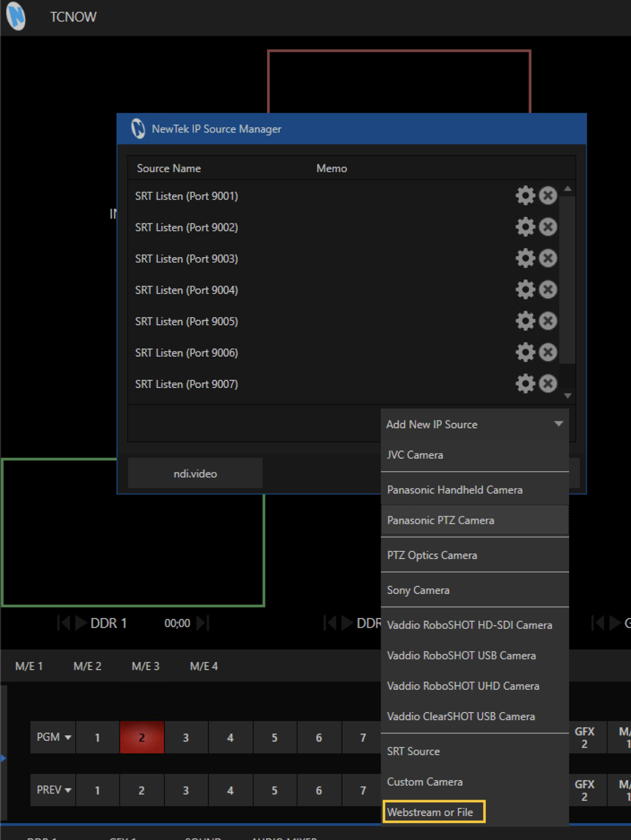The width and height of the screenshot is (631, 840).
Task: Switch to the M/E 4 tab
Action: (204, 666)
